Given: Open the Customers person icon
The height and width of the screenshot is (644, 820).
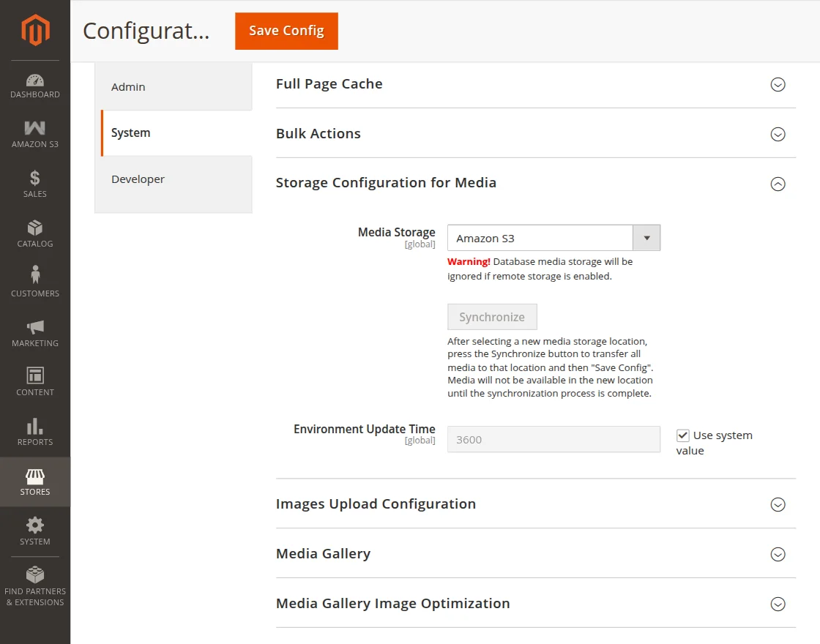Looking at the screenshot, I should coord(35,276).
